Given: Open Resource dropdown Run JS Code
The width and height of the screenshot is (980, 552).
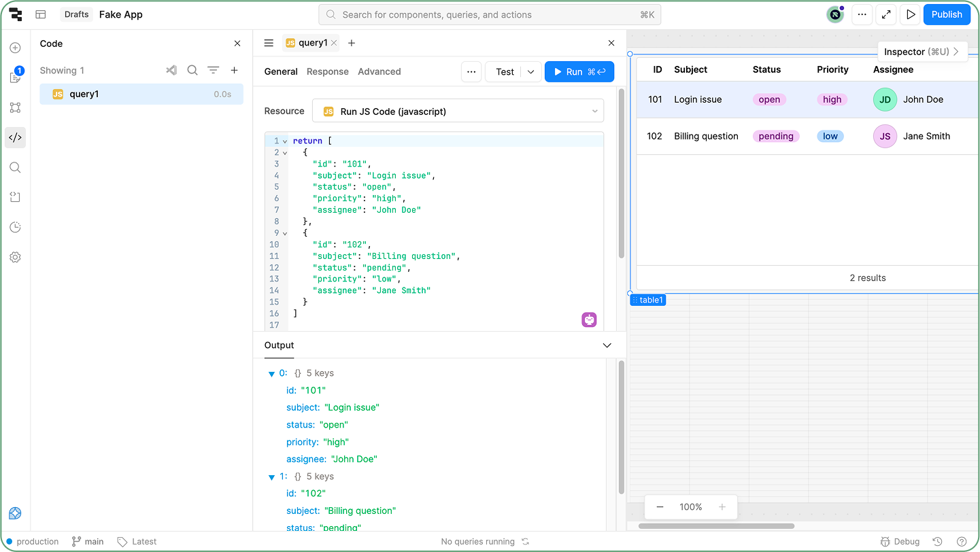Looking at the screenshot, I should 458,111.
